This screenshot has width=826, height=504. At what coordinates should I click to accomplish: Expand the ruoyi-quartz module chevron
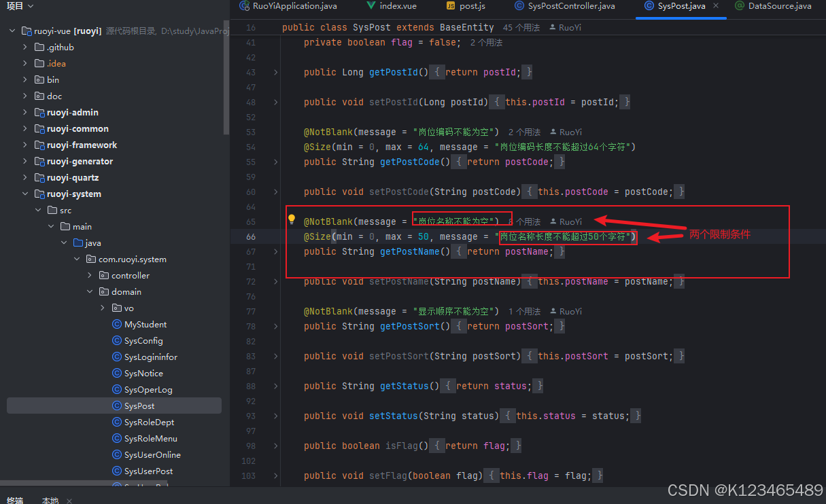[25, 178]
